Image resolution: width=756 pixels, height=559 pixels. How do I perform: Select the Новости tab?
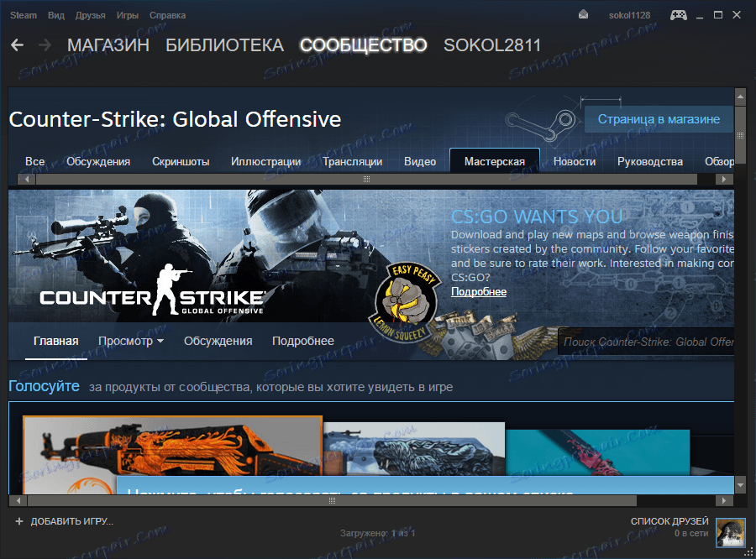click(x=575, y=161)
